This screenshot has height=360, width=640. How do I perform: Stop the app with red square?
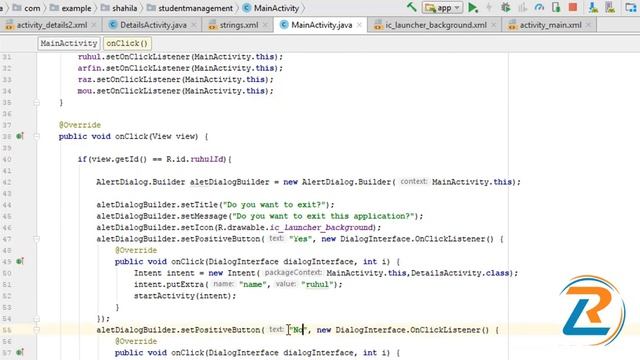[x=573, y=7]
